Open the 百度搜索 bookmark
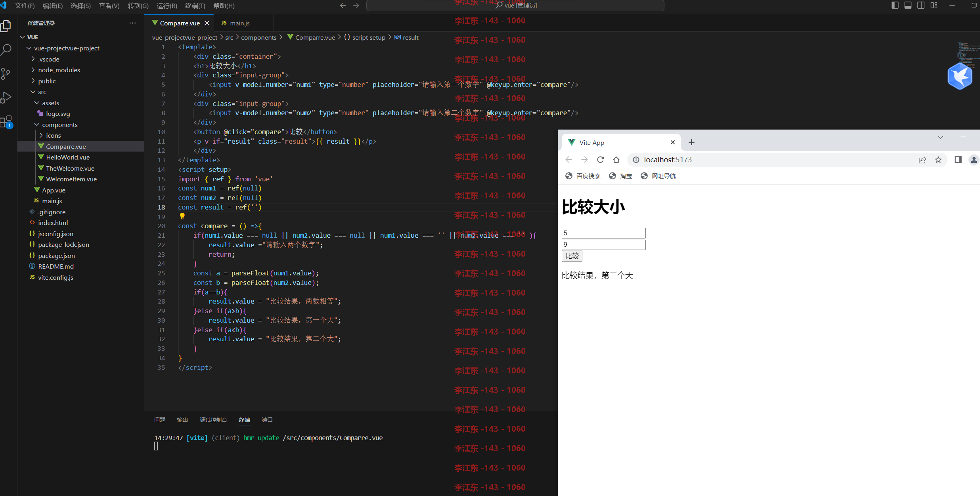980x496 pixels. pyautogui.click(x=583, y=176)
